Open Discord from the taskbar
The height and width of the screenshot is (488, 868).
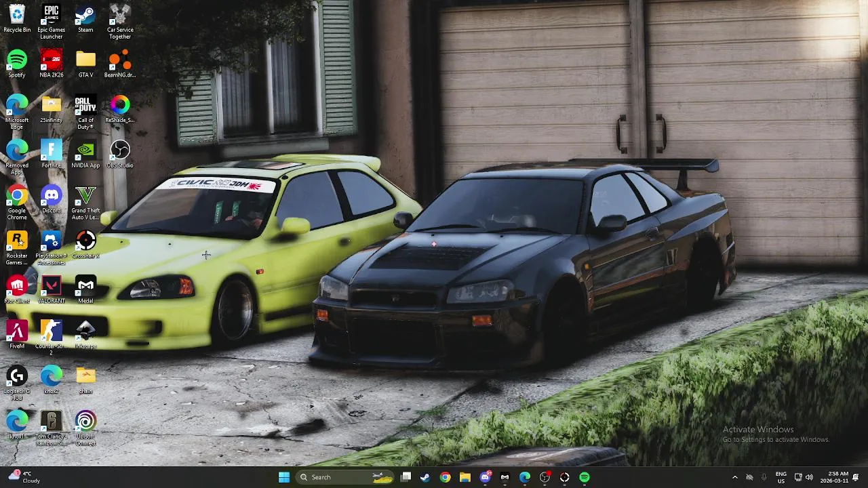coord(485,477)
